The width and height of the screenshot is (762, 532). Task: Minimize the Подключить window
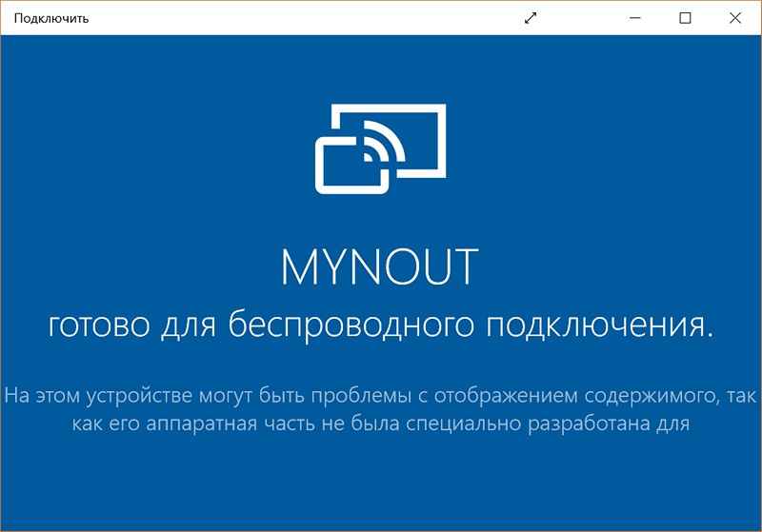coord(635,18)
